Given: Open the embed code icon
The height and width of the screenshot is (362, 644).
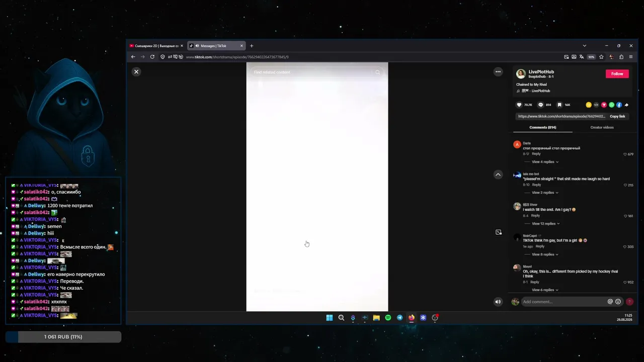Looking at the screenshot, I should pyautogui.click(x=596, y=105).
